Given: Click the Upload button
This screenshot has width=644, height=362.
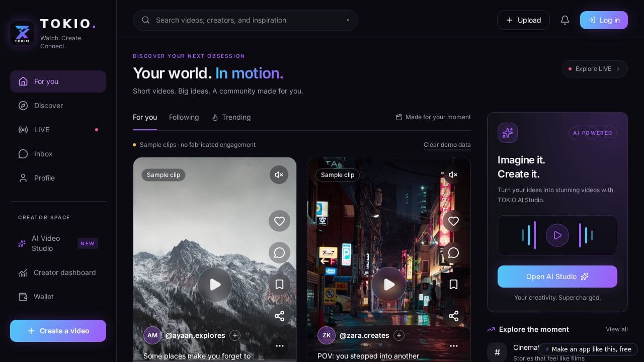Looking at the screenshot, I should [523, 20].
